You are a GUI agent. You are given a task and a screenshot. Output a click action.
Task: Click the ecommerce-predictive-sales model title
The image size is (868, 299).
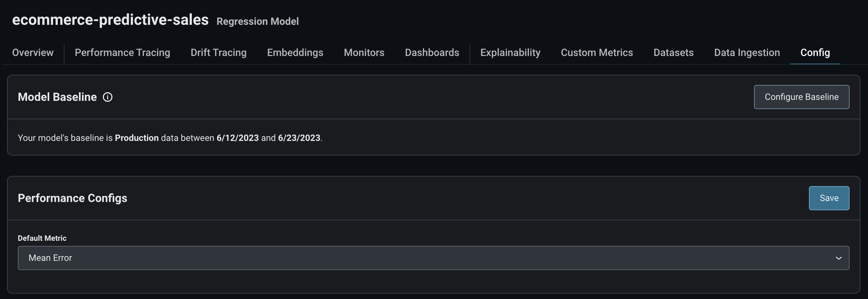110,20
